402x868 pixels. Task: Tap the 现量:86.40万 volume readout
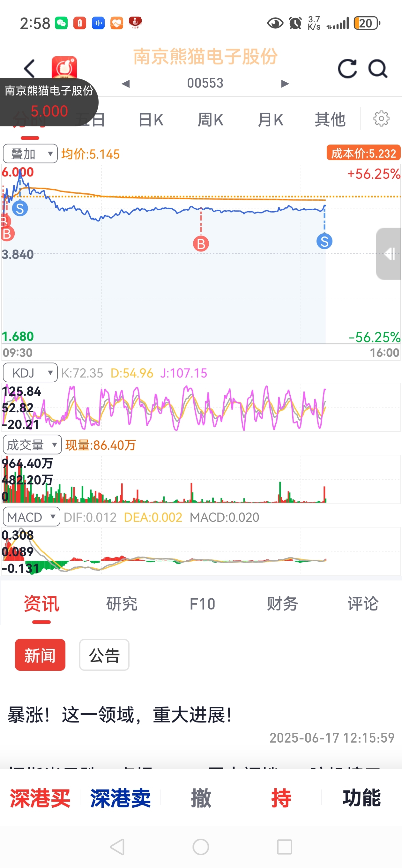point(100,445)
